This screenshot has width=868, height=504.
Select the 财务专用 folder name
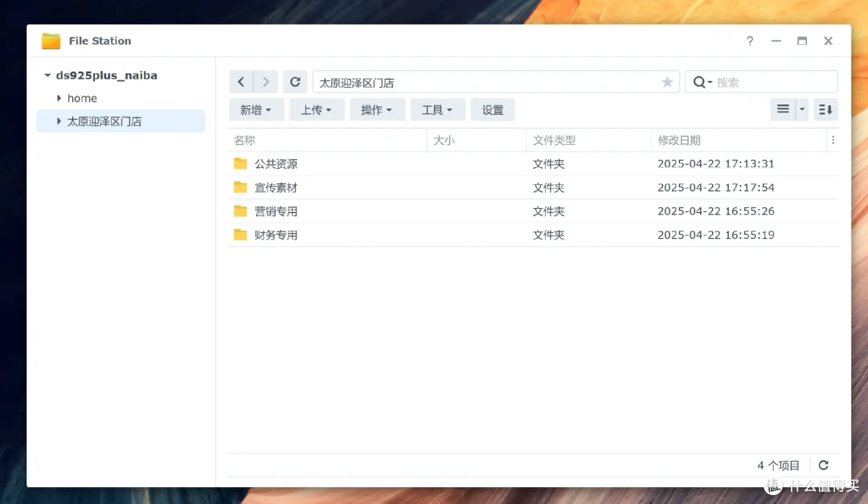pos(276,236)
